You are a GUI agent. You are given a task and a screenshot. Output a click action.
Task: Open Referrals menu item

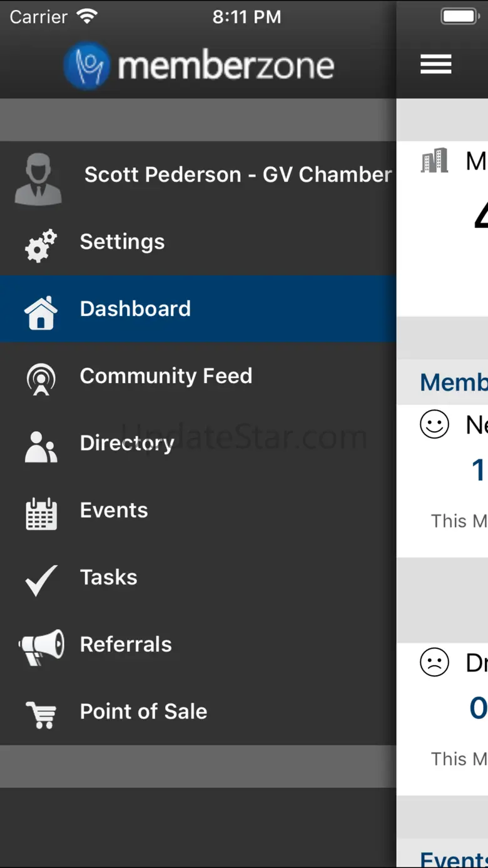click(x=198, y=644)
